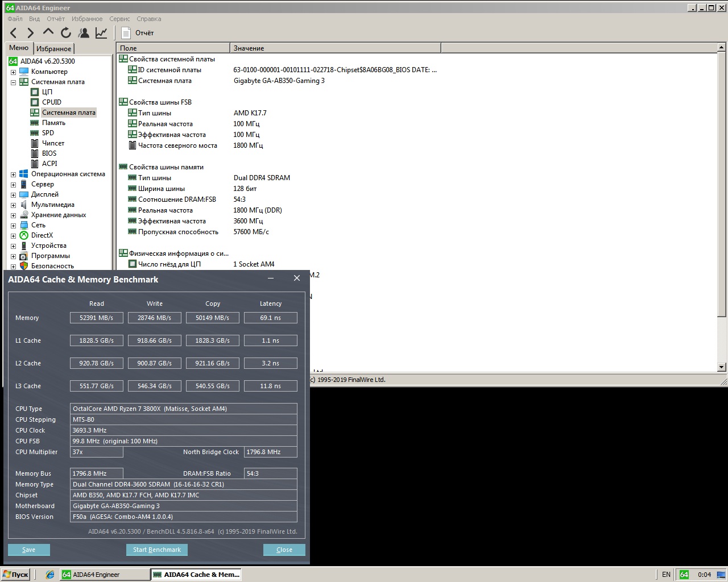
Task: Expand the Хранение данных tree node
Action: (x=13, y=215)
